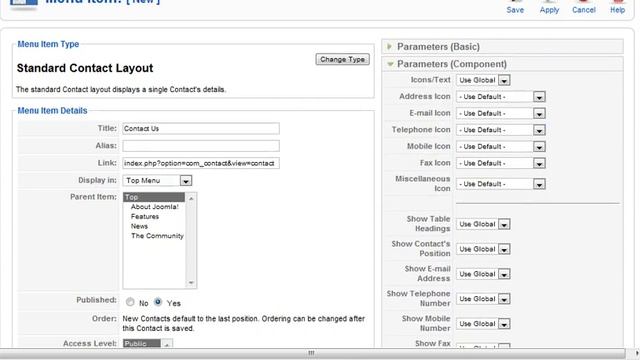Image resolution: width=640 pixels, height=360 pixels.
Task: Open the Telephone Icon dropdown
Action: (x=501, y=130)
